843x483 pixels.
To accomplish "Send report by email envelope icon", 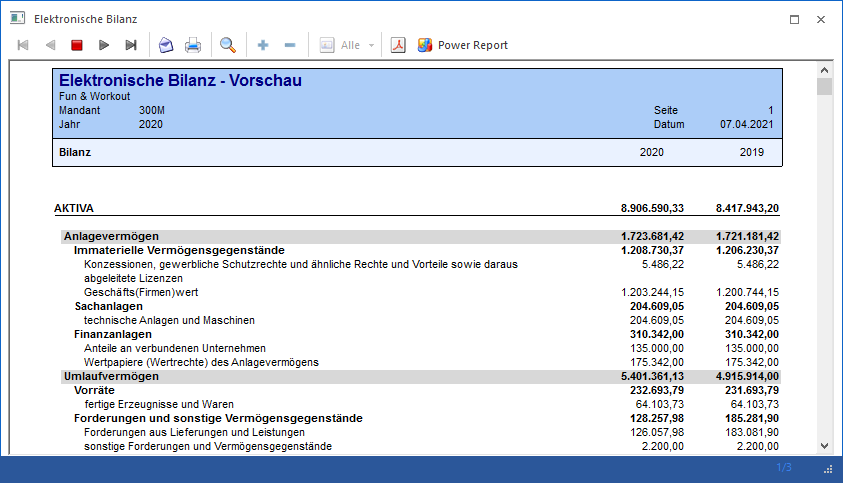I will click(166, 45).
